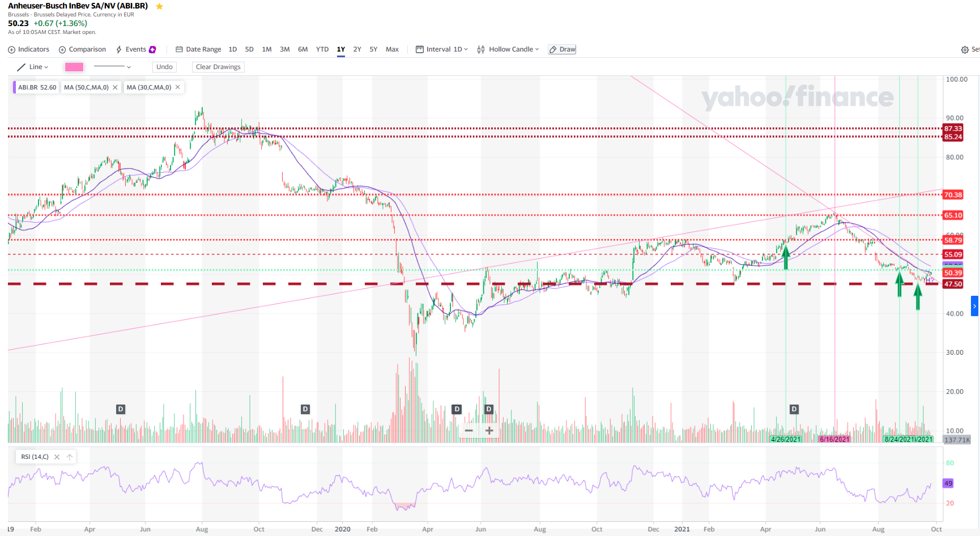The height and width of the screenshot is (536, 980).
Task: Remove the RSI (14,C) indicator panel
Action: pyautogui.click(x=57, y=457)
